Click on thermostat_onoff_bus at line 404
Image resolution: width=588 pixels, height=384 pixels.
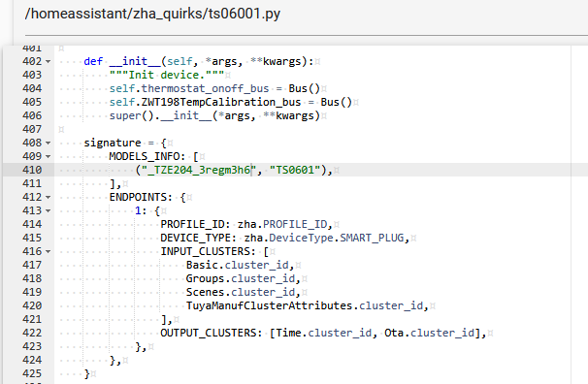tap(205, 89)
